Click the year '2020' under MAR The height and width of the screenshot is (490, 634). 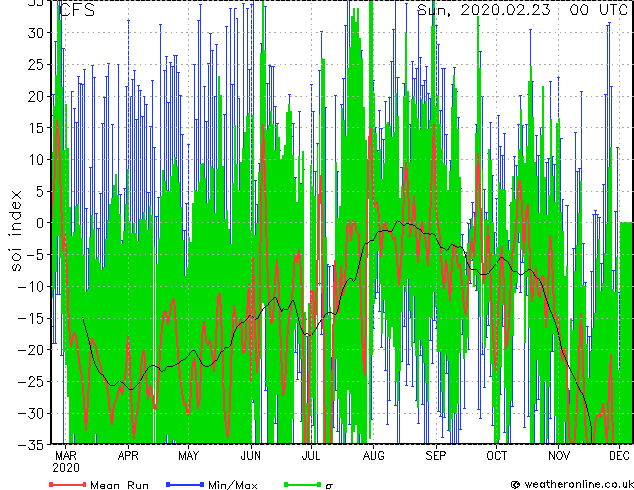click(x=66, y=468)
